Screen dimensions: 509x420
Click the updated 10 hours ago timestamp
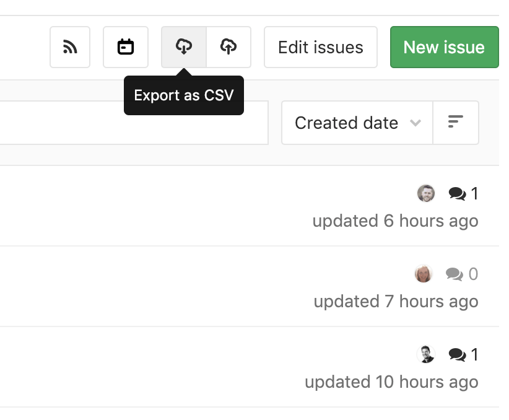tap(391, 382)
